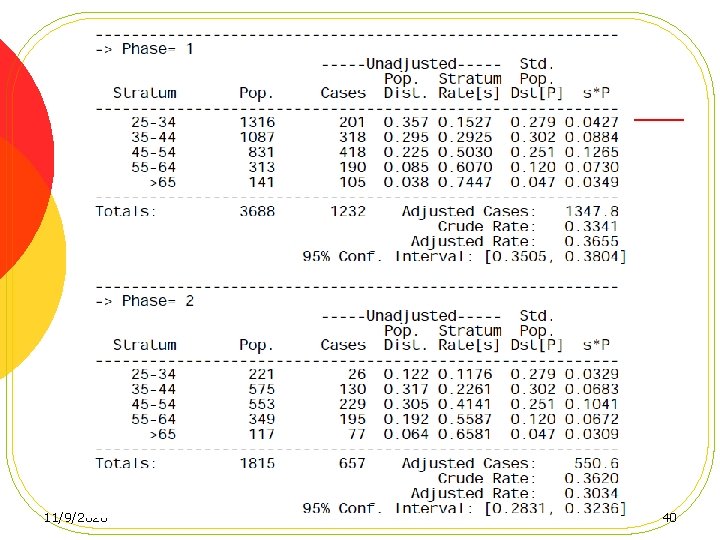Select s*P value 0.0730
This screenshot has width=720, height=540.
pyautogui.click(x=592, y=167)
